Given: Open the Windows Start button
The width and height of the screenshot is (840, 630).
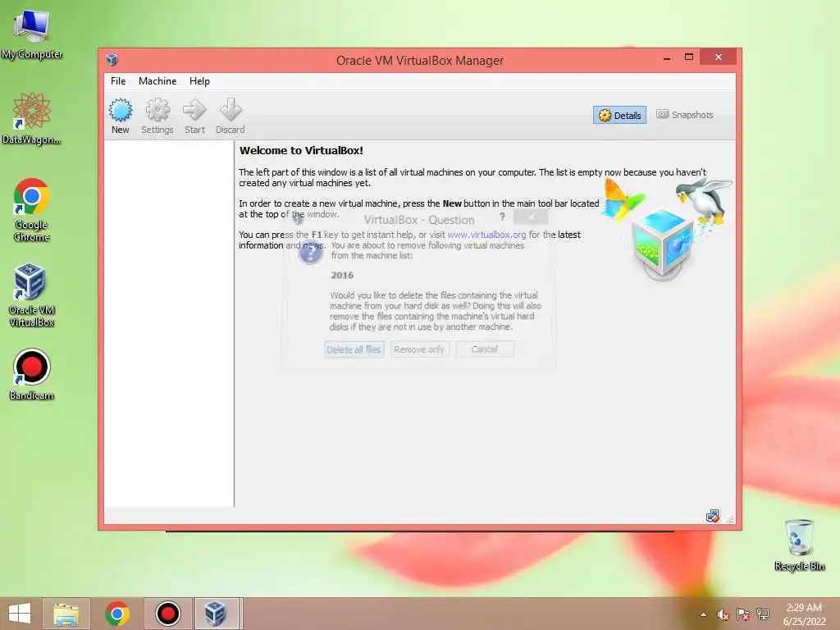Looking at the screenshot, I should click(20, 614).
